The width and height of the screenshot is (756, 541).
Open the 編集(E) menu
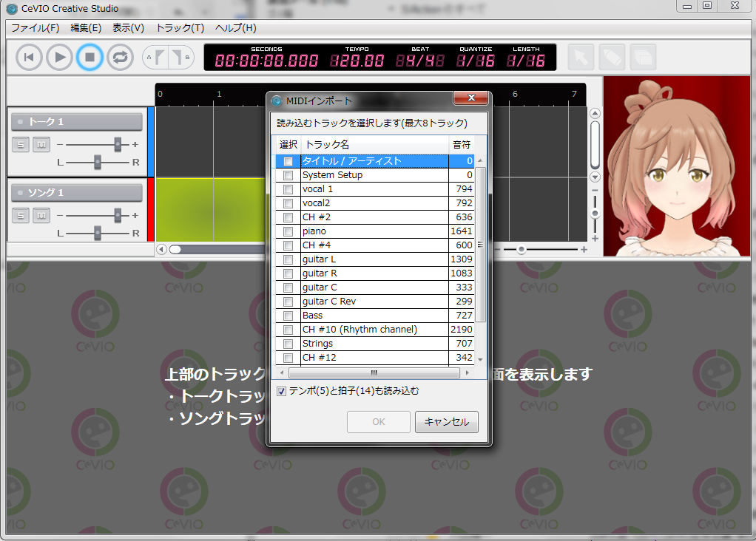[x=86, y=28]
